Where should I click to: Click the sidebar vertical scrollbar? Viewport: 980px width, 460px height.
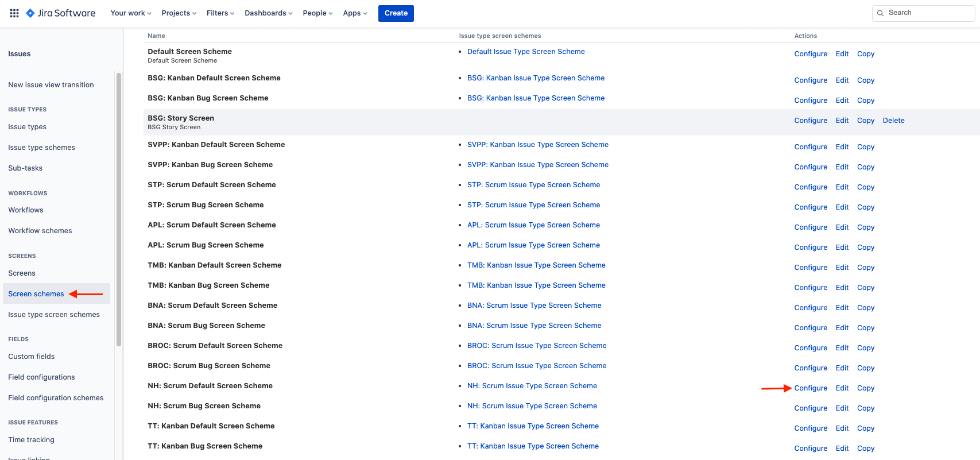tap(119, 210)
